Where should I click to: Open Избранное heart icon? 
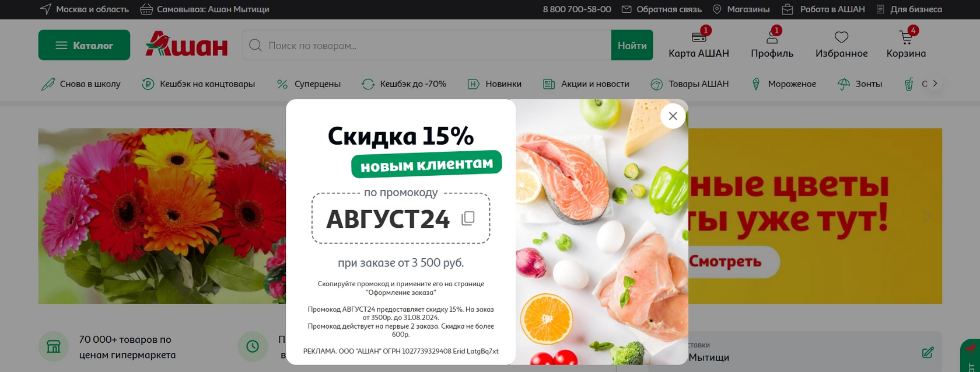tap(841, 38)
